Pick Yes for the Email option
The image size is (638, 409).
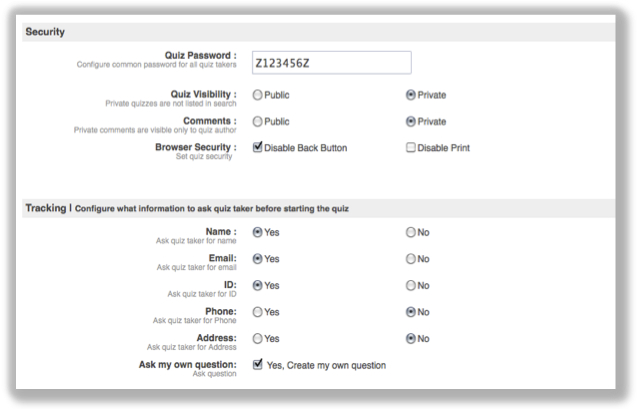(x=258, y=258)
